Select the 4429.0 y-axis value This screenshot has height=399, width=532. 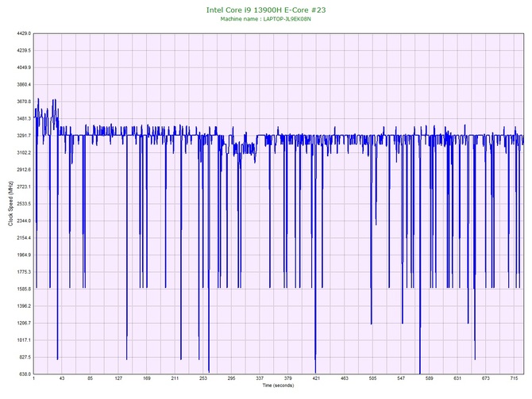pos(24,33)
